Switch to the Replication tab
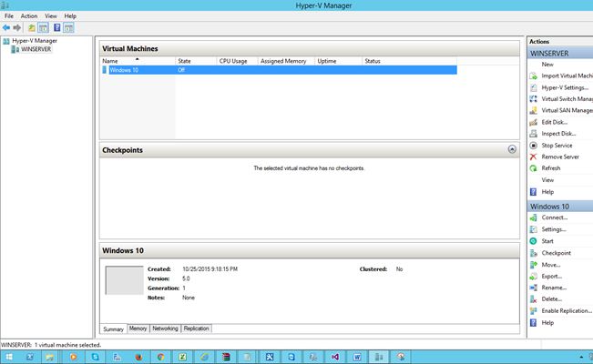Image resolution: width=593 pixels, height=364 pixels. click(196, 329)
